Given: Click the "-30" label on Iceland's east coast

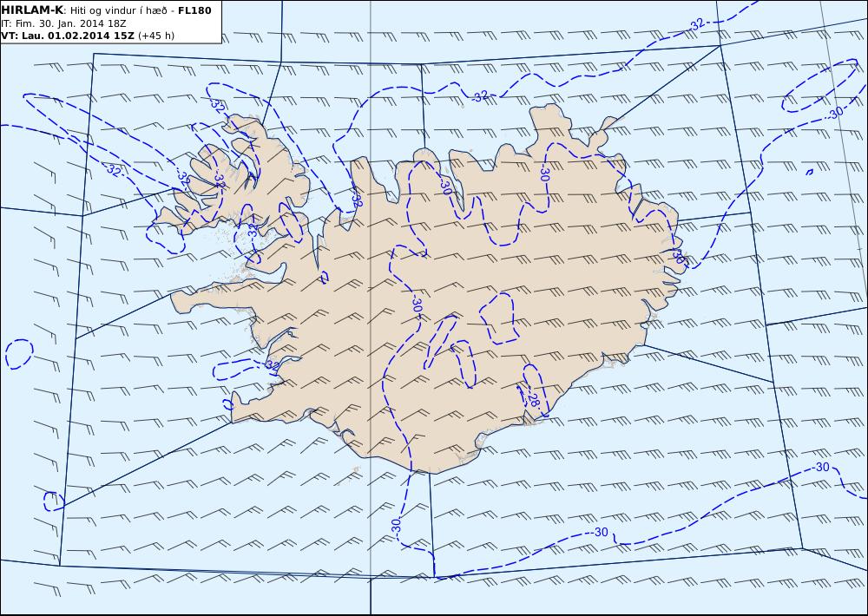Looking at the screenshot, I should point(679,257).
